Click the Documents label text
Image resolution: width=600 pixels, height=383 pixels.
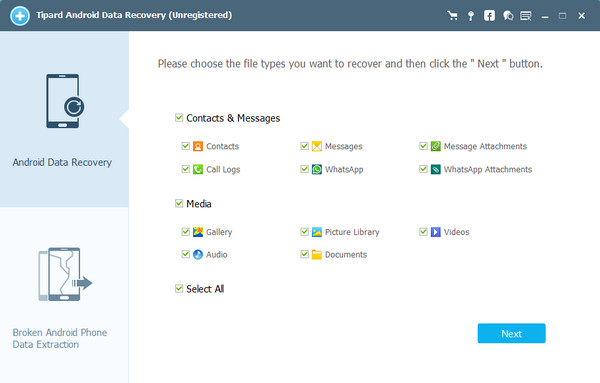coord(346,254)
